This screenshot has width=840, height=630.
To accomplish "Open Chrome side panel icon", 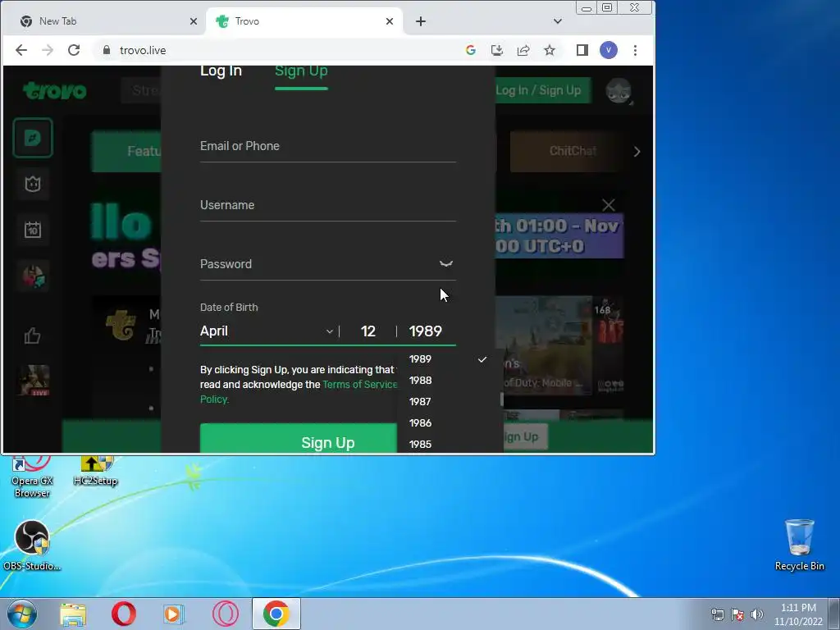I will point(582,50).
